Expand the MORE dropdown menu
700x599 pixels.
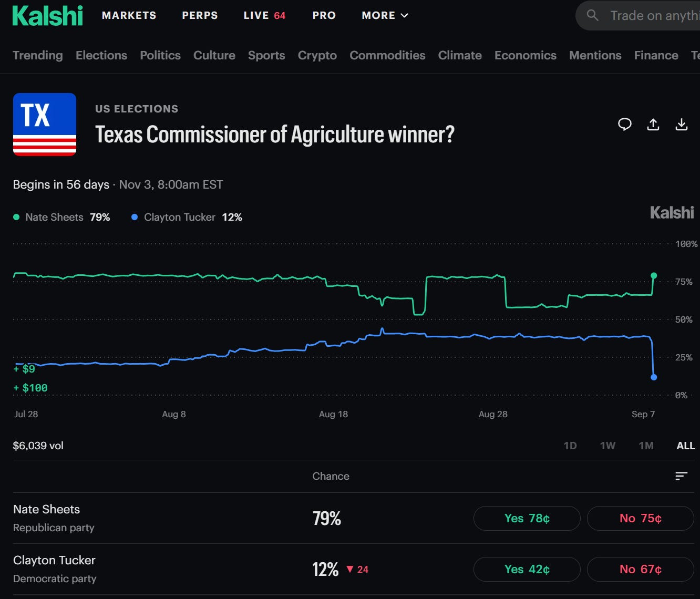(385, 16)
